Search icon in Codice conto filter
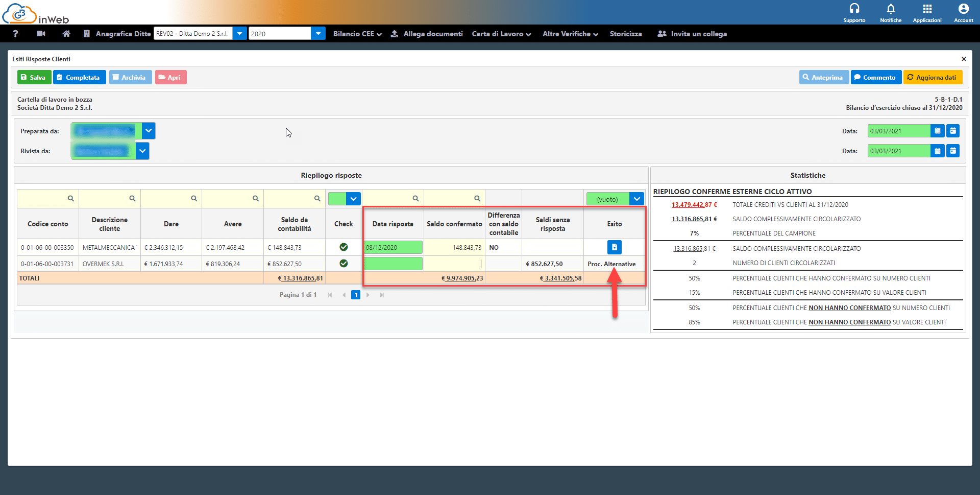 [71, 199]
